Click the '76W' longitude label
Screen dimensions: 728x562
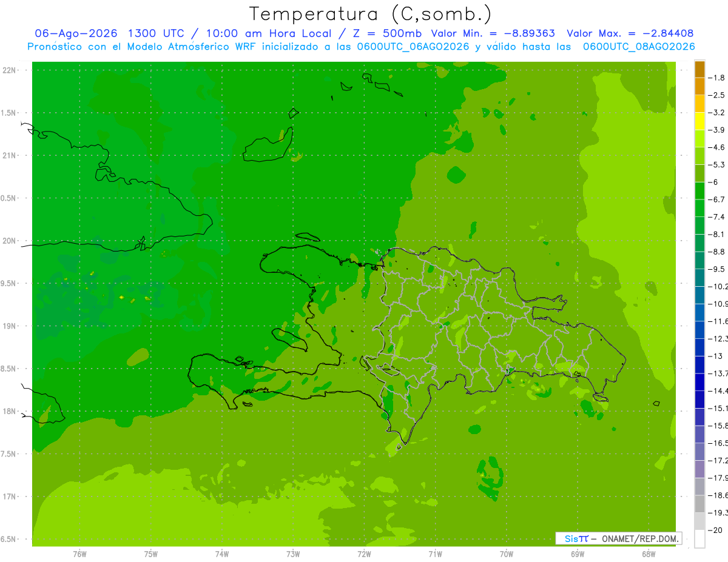coord(79,555)
